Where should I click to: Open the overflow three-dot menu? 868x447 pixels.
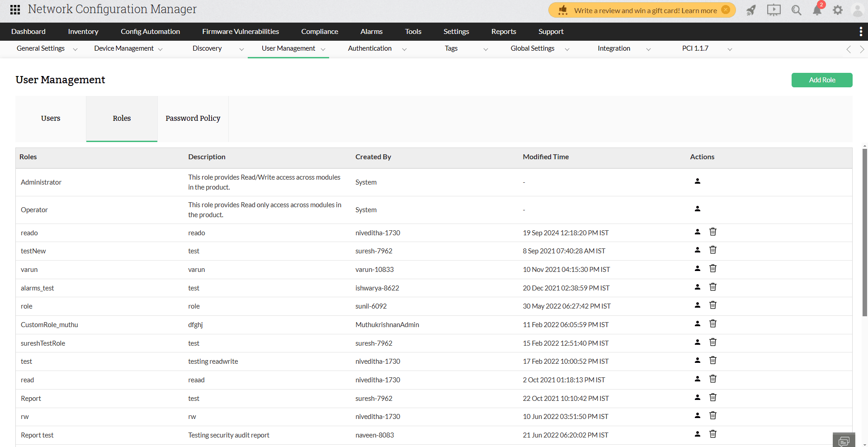[861, 32]
